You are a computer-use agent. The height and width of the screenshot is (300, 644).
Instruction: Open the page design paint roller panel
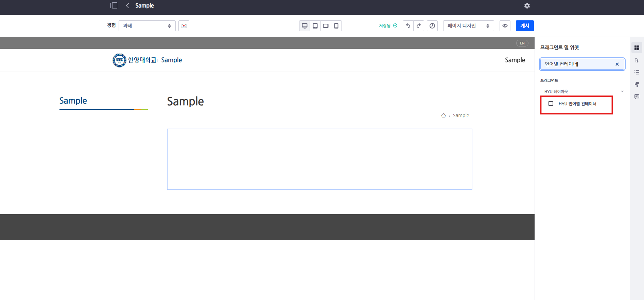tap(637, 85)
